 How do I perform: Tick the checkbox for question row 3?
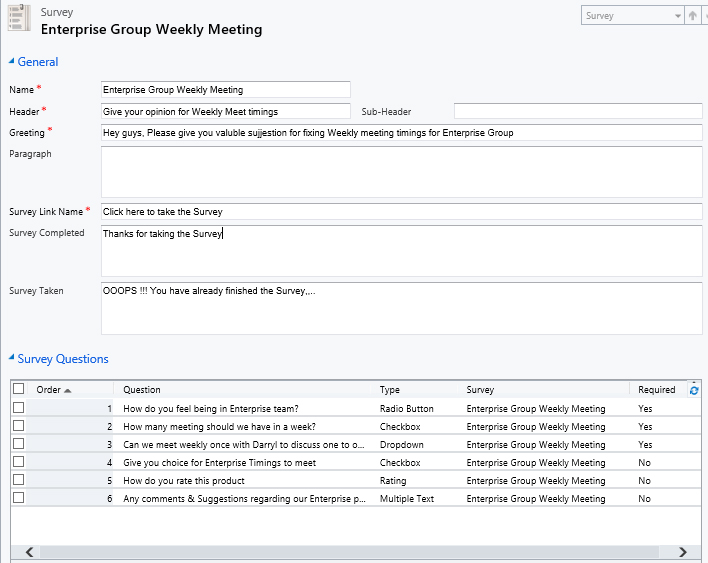click(18, 444)
